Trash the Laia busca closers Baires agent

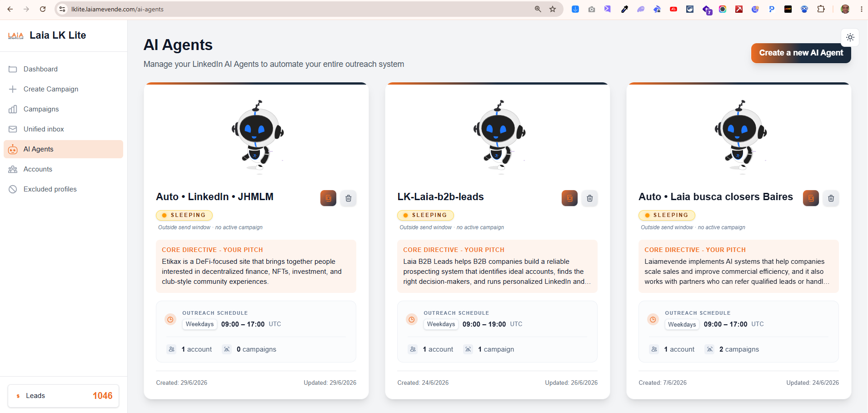831,198
